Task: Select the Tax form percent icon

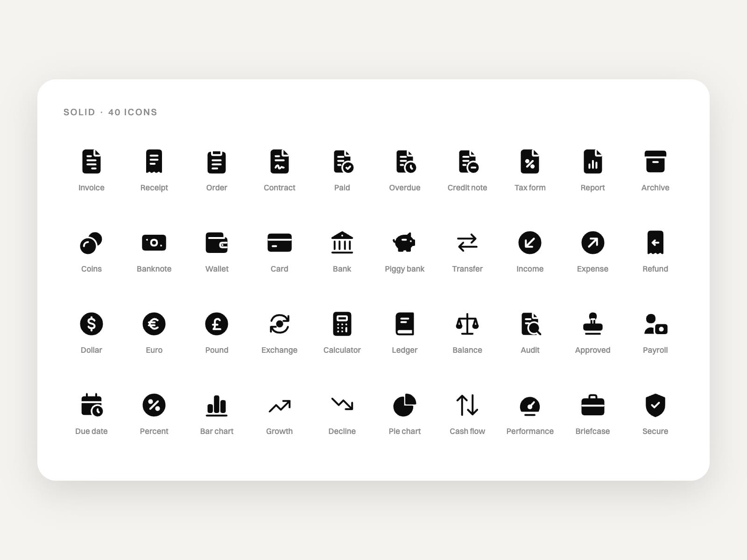Action: click(x=530, y=161)
